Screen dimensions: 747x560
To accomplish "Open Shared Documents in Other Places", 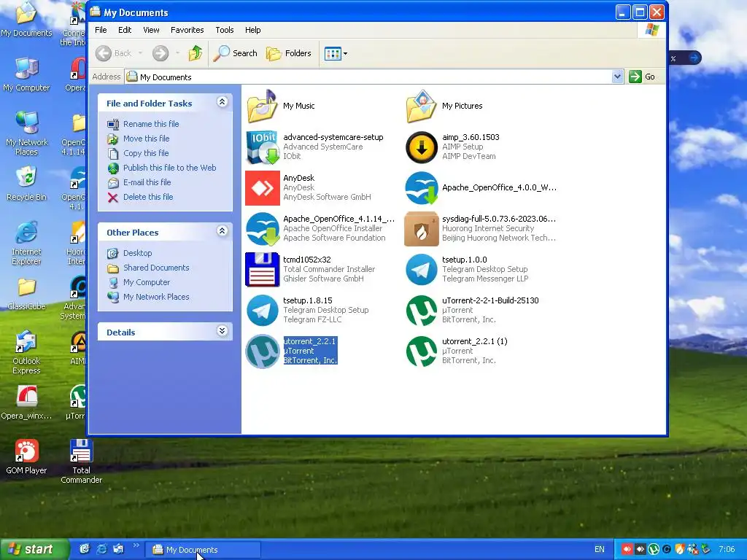I will coord(156,268).
